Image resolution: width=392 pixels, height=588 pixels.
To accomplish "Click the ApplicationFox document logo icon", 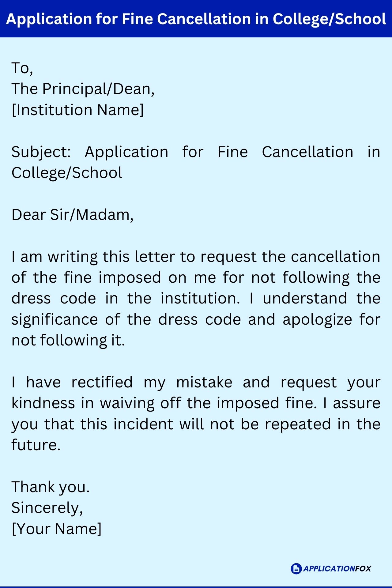I will pos(296,569).
